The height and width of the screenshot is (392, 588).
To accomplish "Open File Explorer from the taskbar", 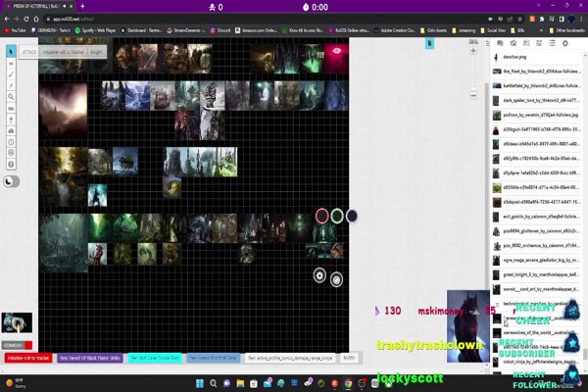I will pyautogui.click(x=240, y=383).
